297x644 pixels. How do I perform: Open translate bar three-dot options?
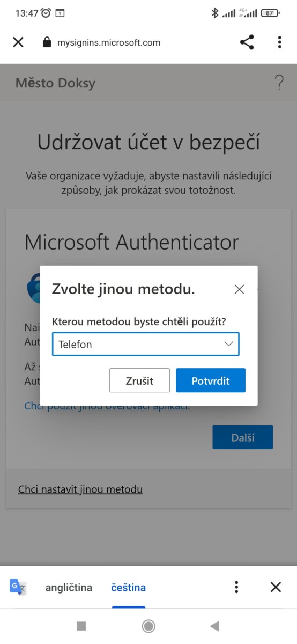tap(236, 587)
